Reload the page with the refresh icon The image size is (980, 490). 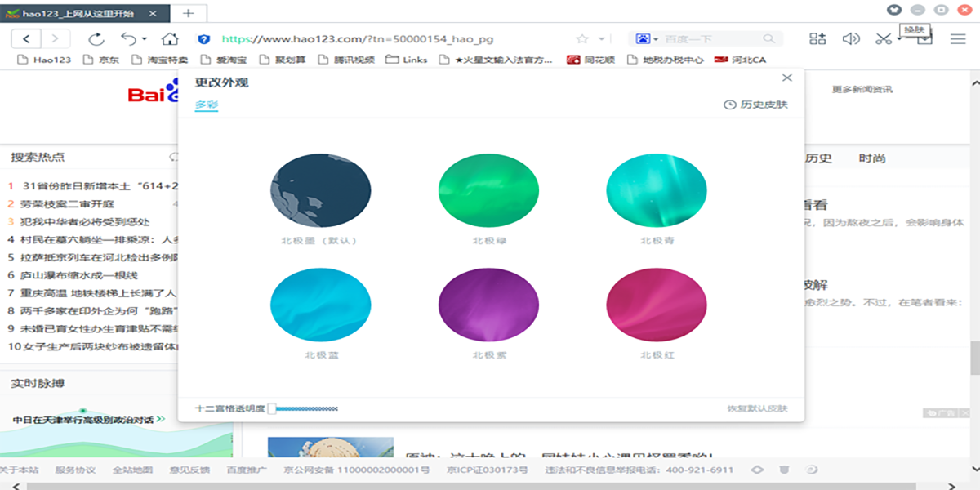pyautogui.click(x=96, y=38)
